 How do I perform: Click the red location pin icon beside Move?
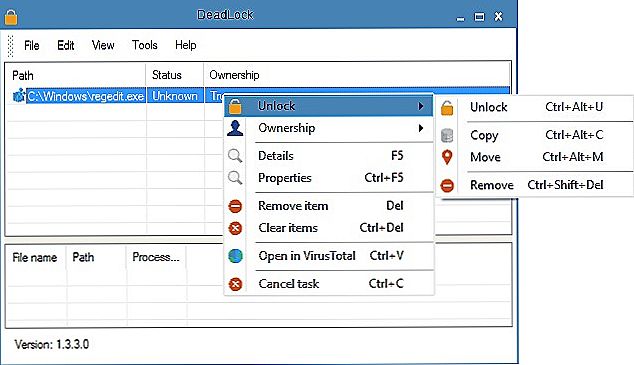click(447, 157)
